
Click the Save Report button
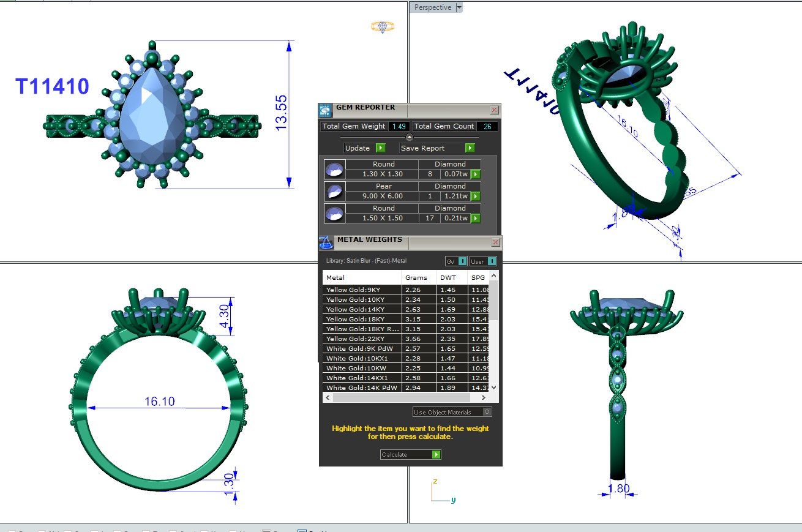tap(431, 148)
